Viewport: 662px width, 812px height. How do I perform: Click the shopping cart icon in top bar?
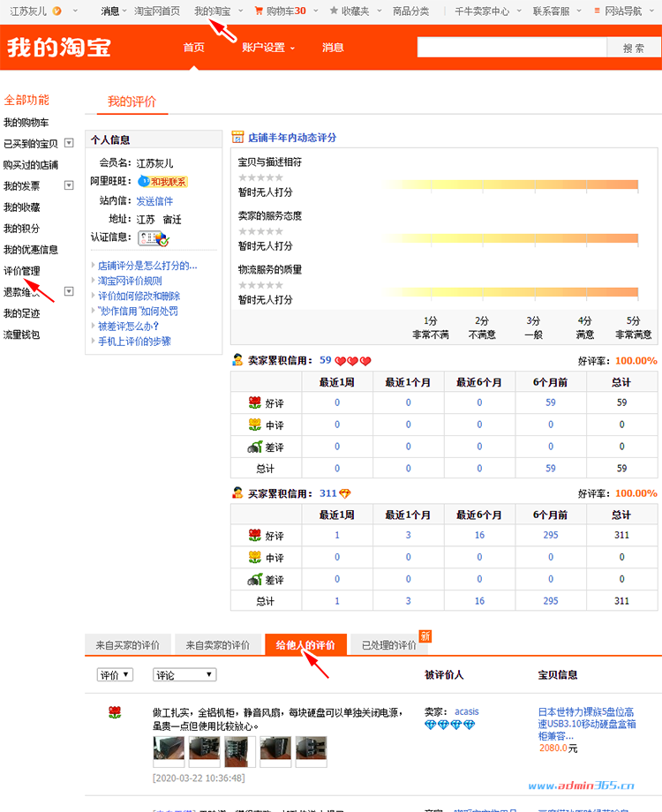pyautogui.click(x=259, y=11)
